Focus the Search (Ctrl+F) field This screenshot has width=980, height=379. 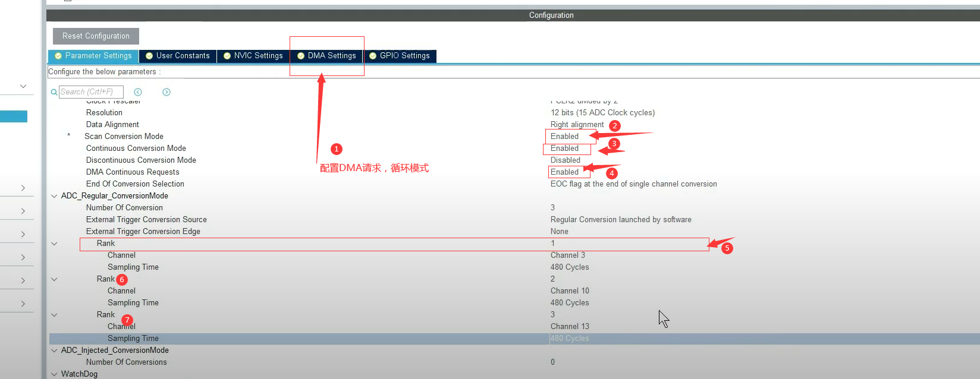tap(91, 92)
